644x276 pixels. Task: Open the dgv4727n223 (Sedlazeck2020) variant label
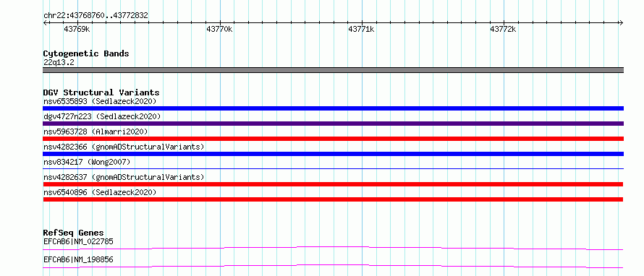[102, 116]
